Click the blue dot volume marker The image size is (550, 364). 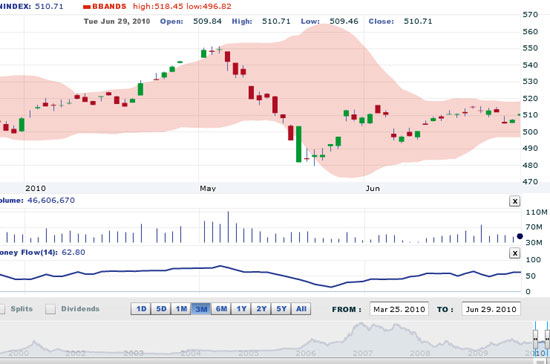point(520,236)
